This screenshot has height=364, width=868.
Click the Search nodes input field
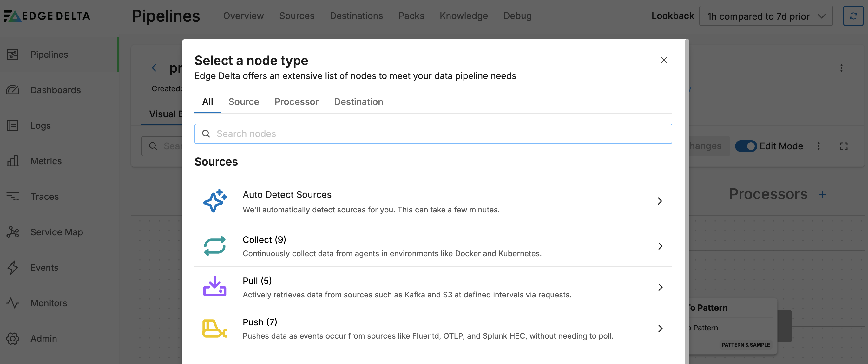pos(433,134)
